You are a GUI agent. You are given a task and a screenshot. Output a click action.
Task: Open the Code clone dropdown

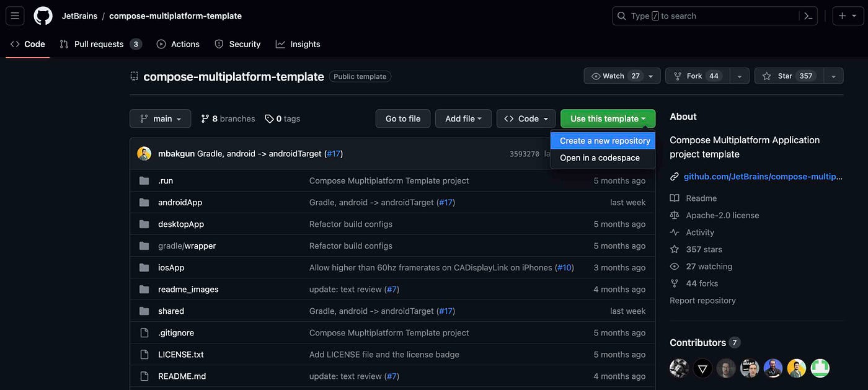coord(526,118)
